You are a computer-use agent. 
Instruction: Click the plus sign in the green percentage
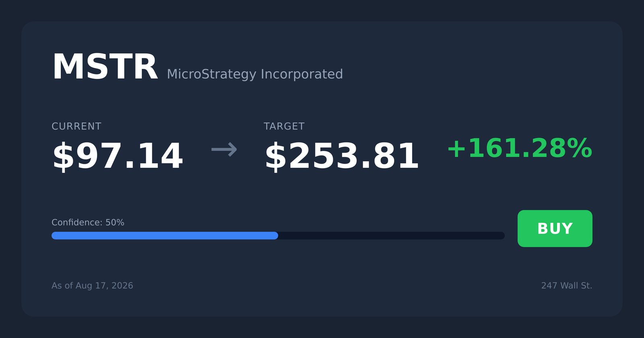point(457,148)
